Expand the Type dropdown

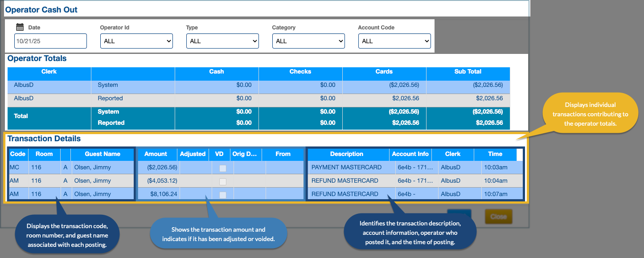pyautogui.click(x=222, y=41)
